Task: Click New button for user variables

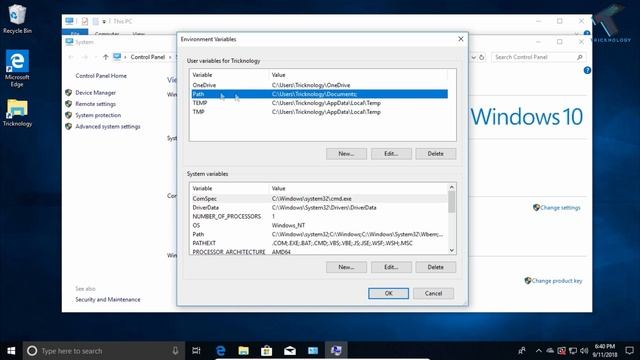Action: tap(346, 154)
